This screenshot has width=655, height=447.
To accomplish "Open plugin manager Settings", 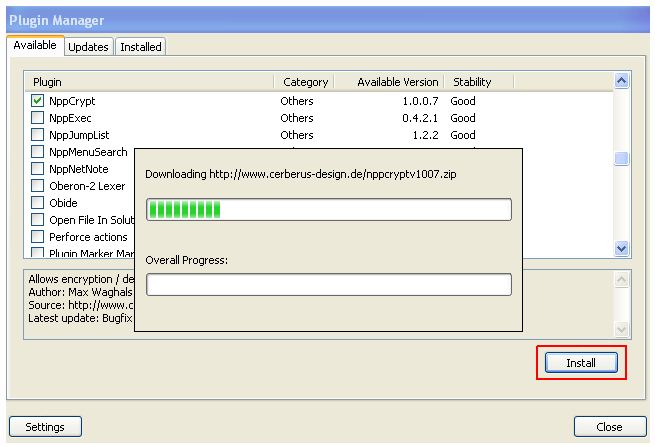I will [45, 427].
